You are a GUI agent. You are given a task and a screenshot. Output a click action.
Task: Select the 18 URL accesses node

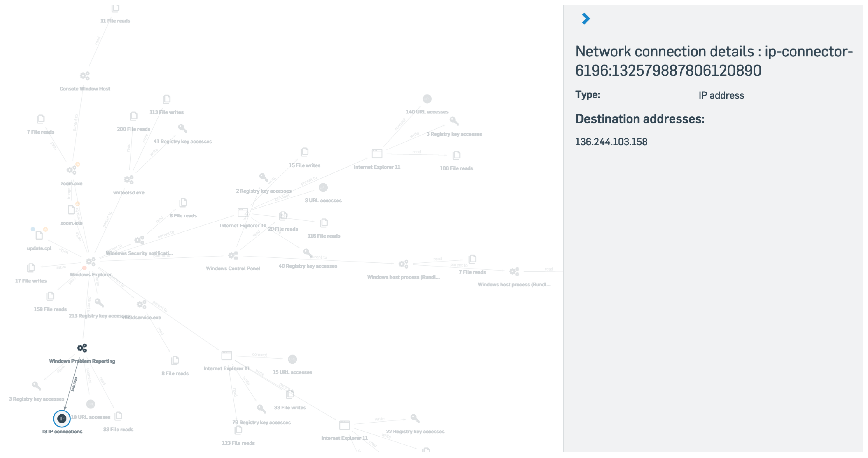tap(91, 404)
